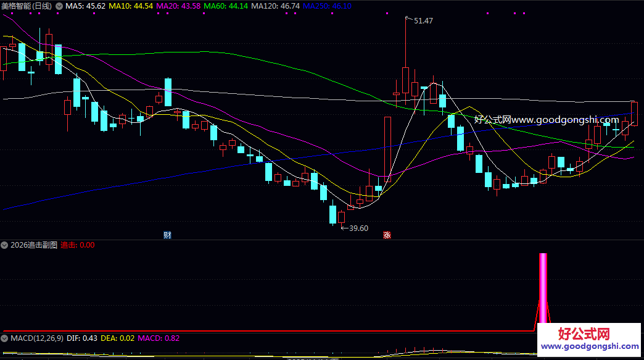This screenshot has height=360, width=644.
Task: Open the 2026追击副图 indicator dropdown arrow
Action: pos(4,245)
